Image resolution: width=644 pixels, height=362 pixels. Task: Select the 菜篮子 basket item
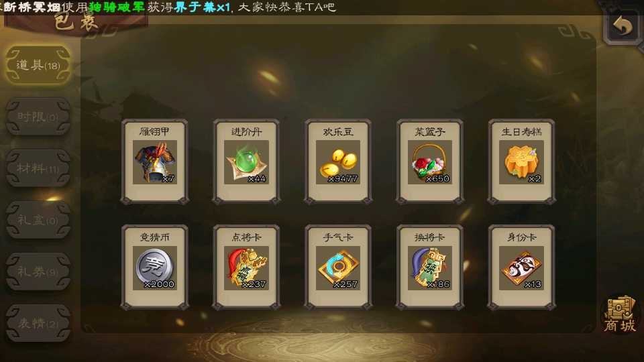[x=429, y=162]
